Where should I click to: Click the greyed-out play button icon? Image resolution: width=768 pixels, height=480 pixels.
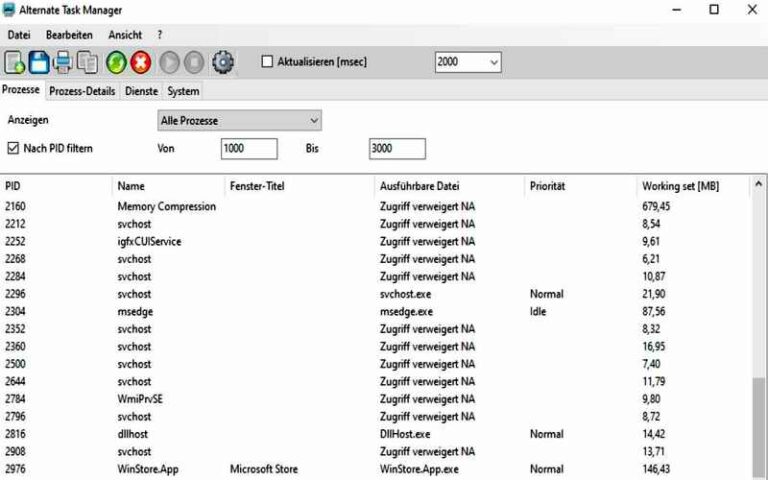[x=169, y=63]
